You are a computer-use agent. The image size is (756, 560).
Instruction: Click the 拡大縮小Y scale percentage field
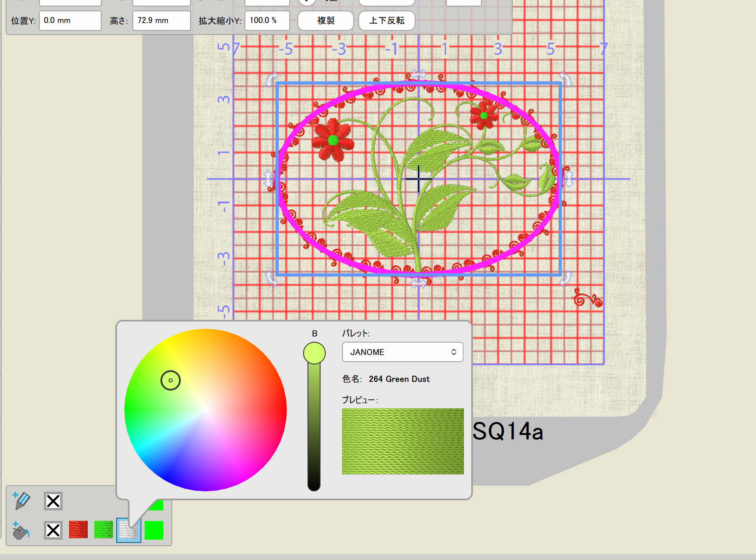[267, 20]
